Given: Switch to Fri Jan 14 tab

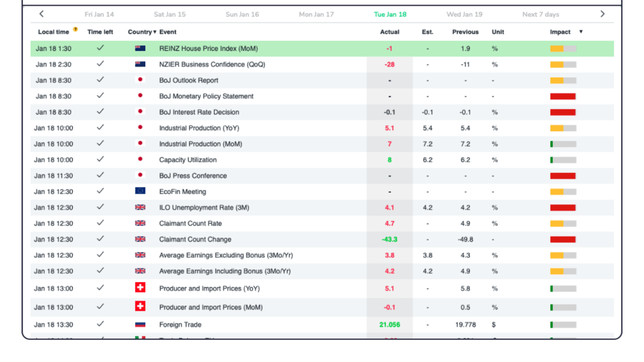Looking at the screenshot, I should 99,14.
